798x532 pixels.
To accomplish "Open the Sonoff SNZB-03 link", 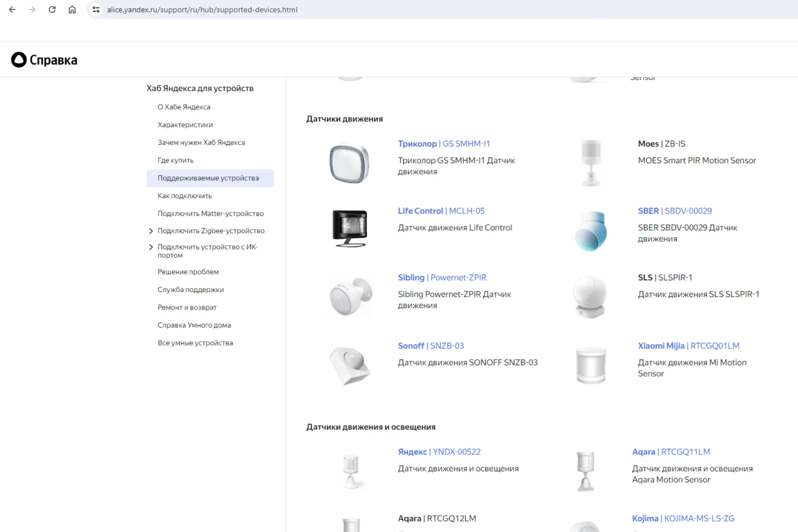I will [430, 346].
